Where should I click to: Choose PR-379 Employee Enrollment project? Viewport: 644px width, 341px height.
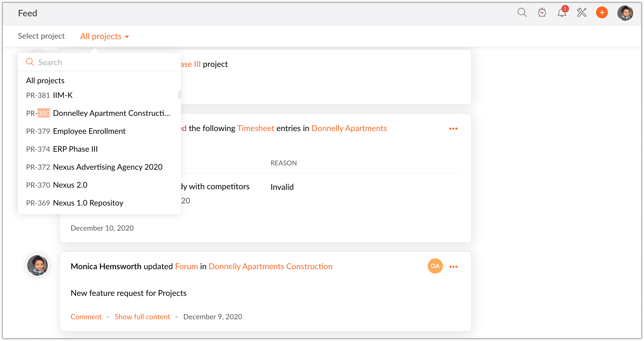(x=76, y=131)
